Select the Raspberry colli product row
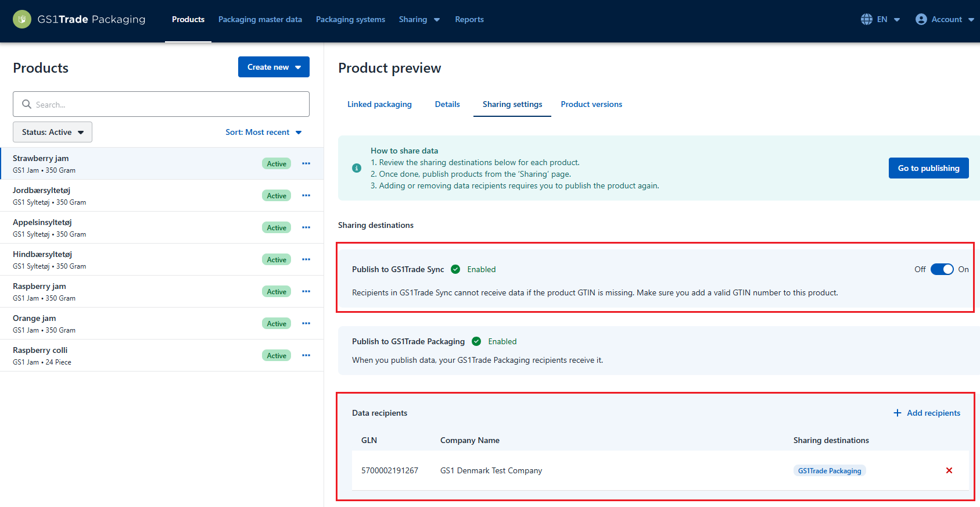 point(161,355)
